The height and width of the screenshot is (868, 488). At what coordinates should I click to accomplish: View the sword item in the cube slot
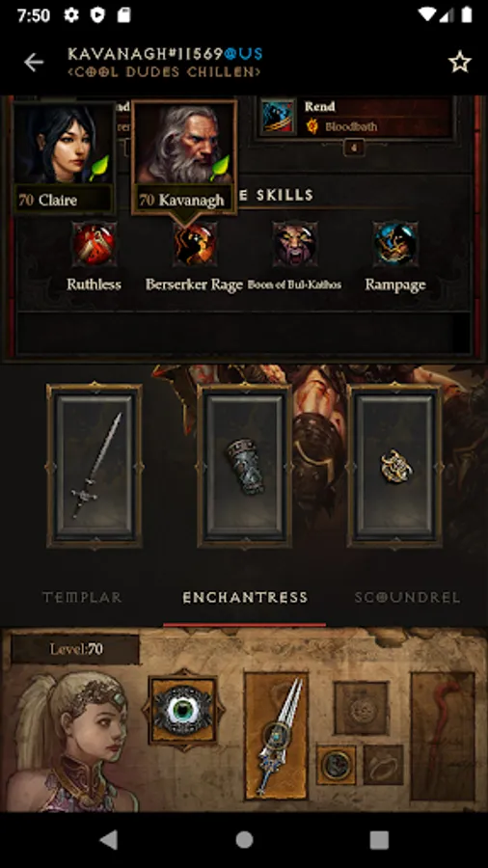pos(95,466)
